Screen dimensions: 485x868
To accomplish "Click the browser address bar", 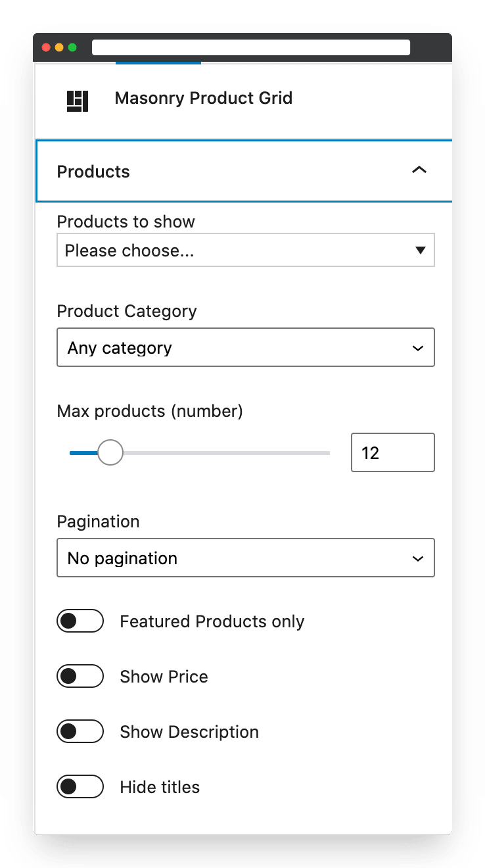I will click(x=251, y=47).
